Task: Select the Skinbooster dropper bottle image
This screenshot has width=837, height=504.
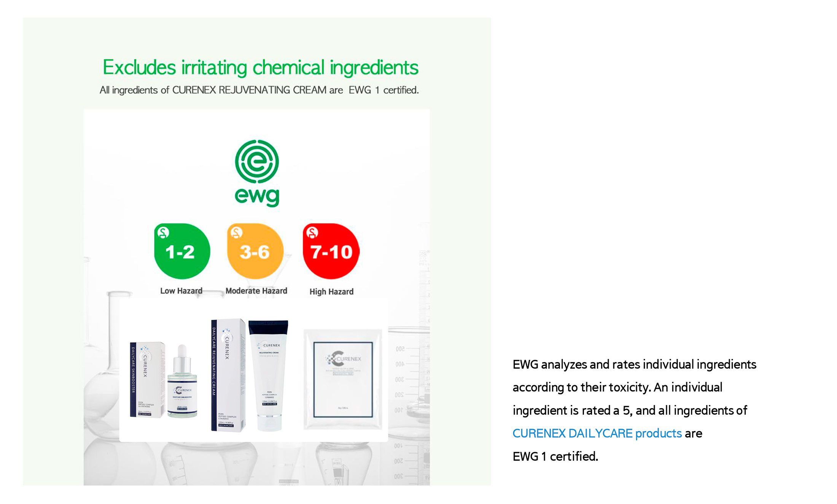Action: (182, 382)
